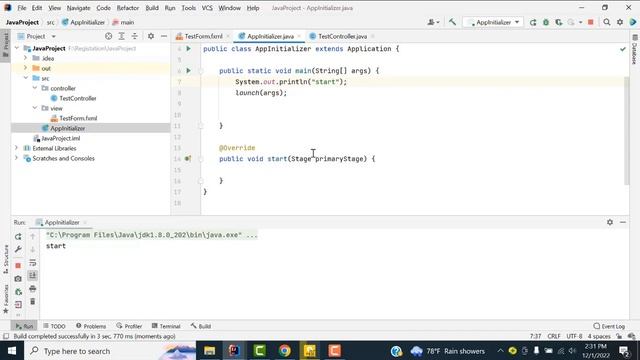Open the Navigate menu
Screen dimensions: 640x360
pyautogui.click(x=78, y=8)
